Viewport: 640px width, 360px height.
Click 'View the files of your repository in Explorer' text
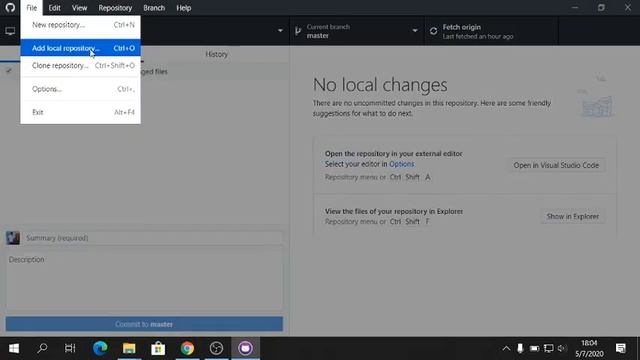tap(394, 211)
